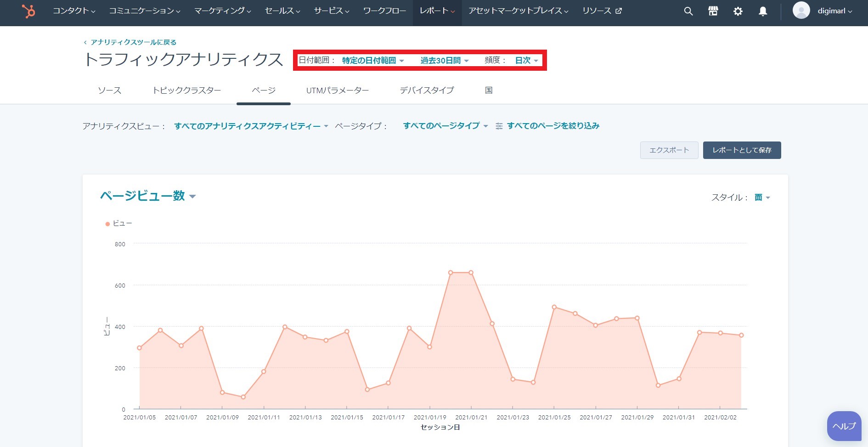Open the 特定の日付範囲 date range dropdown

373,61
